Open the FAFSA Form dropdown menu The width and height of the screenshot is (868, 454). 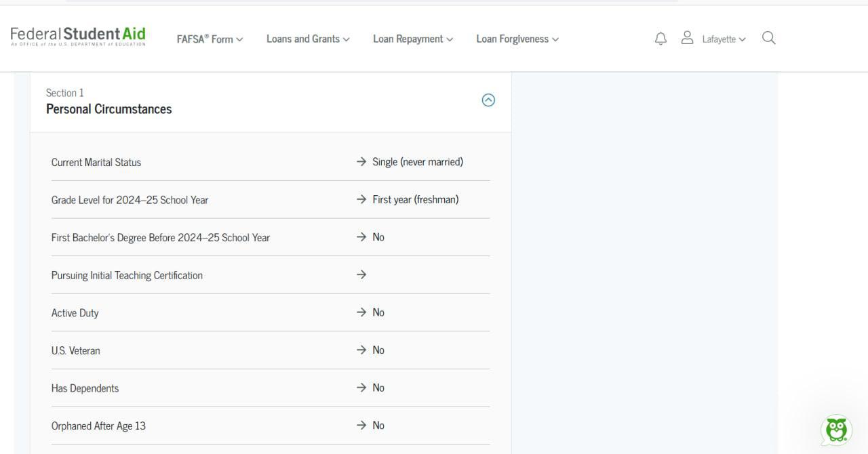coord(210,39)
